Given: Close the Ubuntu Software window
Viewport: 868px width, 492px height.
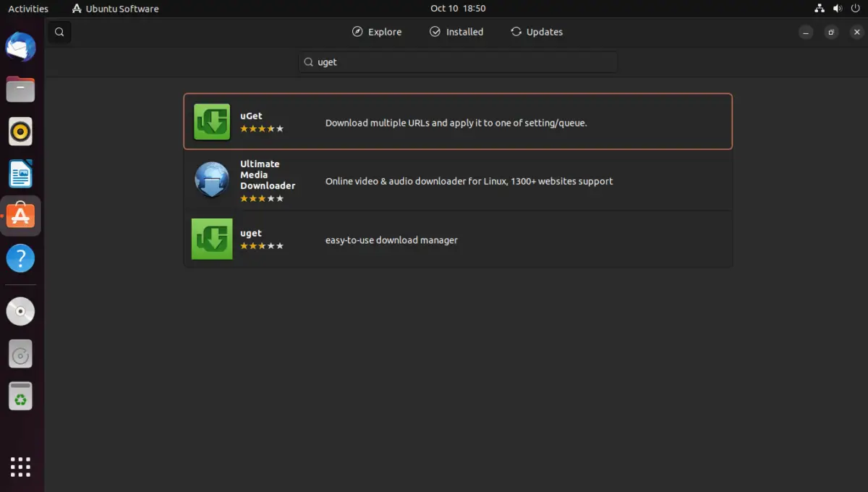Looking at the screenshot, I should [x=856, y=32].
